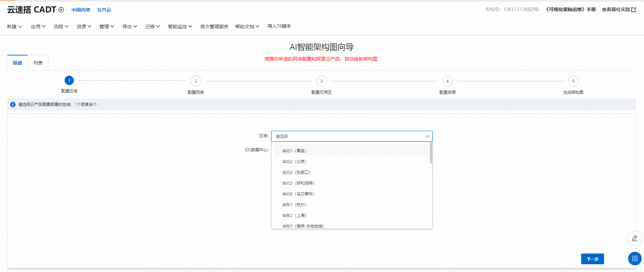Open the blue grid floating button
Screen dimensions: 644x272
(x=635, y=259)
